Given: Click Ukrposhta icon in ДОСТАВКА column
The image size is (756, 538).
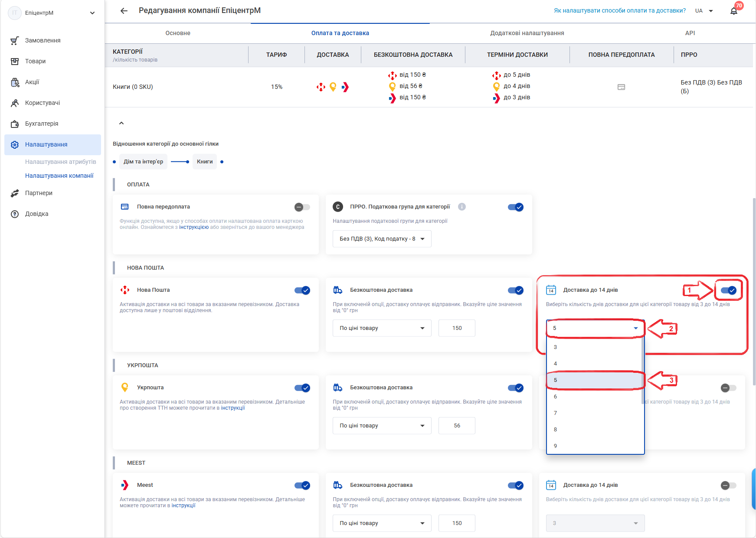Looking at the screenshot, I should 333,87.
